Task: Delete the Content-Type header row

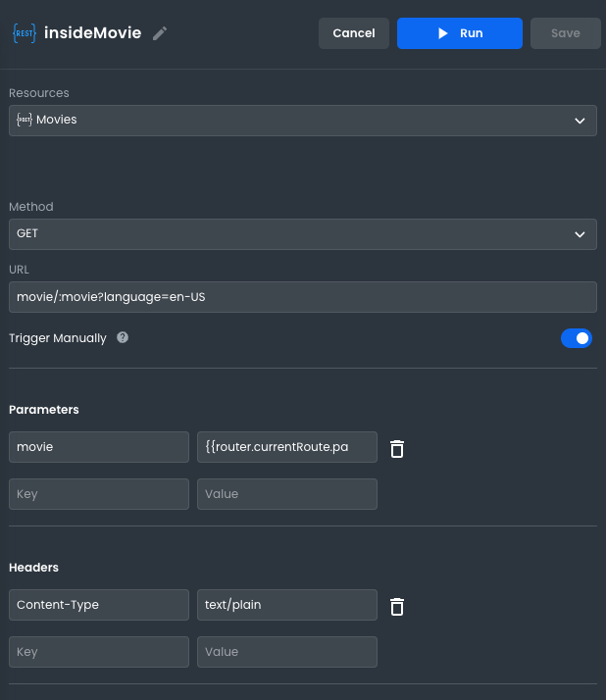Action: click(397, 606)
